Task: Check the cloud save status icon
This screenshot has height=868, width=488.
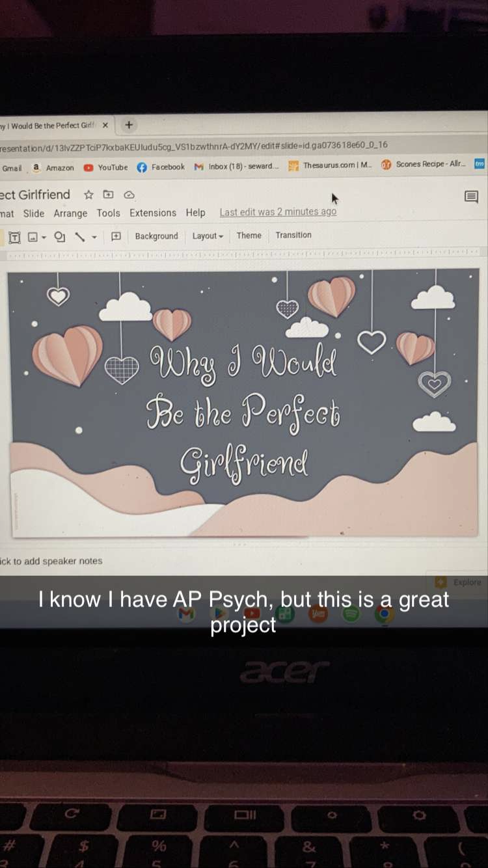Action: pos(129,195)
